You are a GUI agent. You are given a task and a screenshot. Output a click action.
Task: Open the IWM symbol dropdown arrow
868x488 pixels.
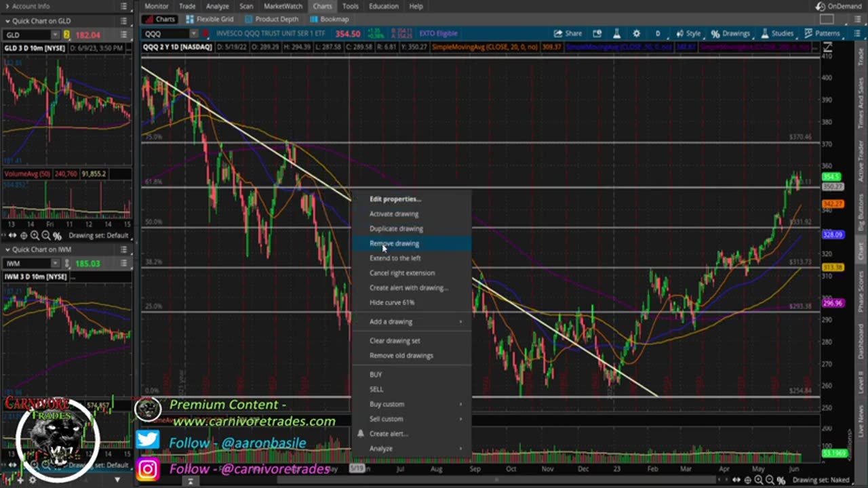pyautogui.click(x=56, y=264)
